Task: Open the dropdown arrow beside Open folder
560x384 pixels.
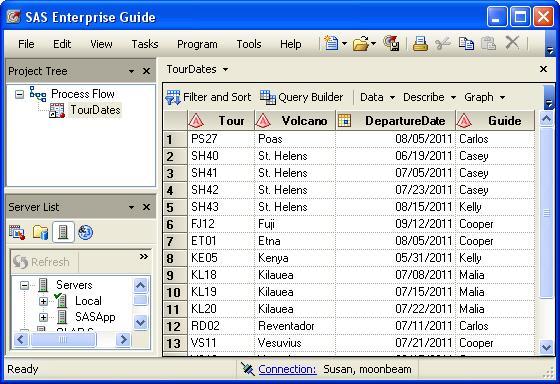Action: 373,44
